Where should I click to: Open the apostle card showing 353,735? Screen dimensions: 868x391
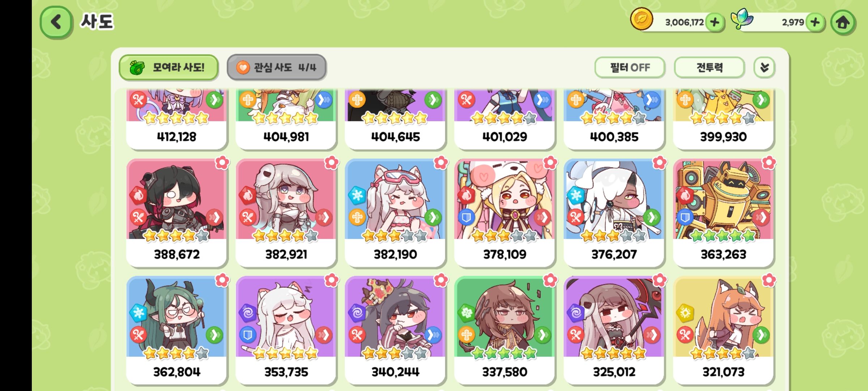[286, 330]
